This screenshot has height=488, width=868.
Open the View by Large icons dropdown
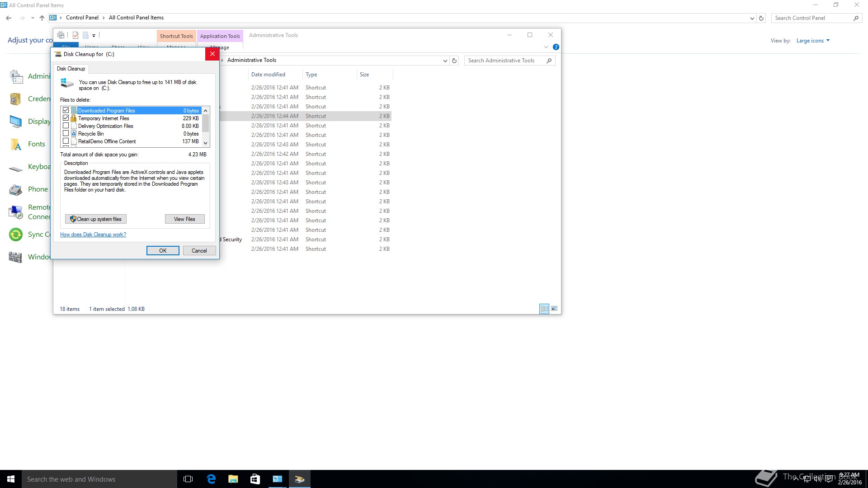tap(813, 41)
